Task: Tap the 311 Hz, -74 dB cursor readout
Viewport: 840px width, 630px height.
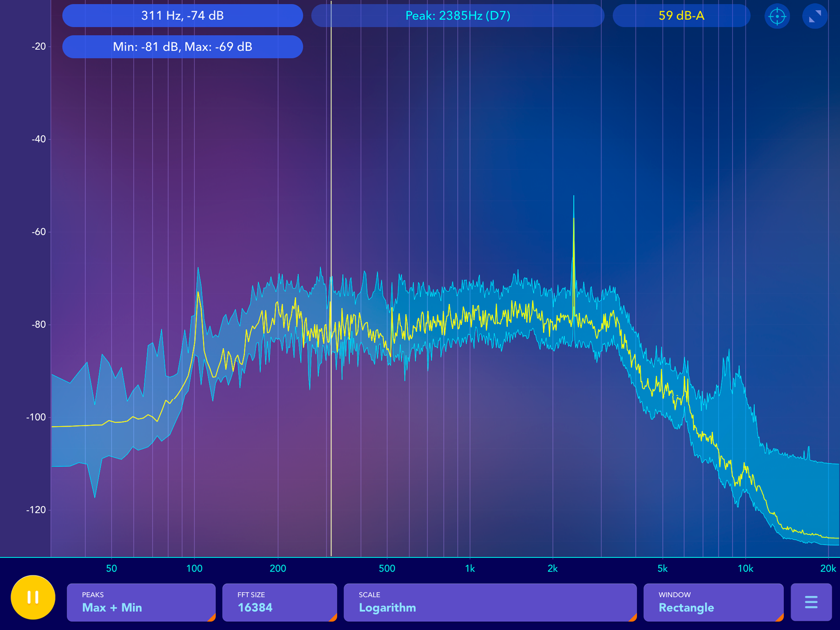Action: (x=182, y=16)
